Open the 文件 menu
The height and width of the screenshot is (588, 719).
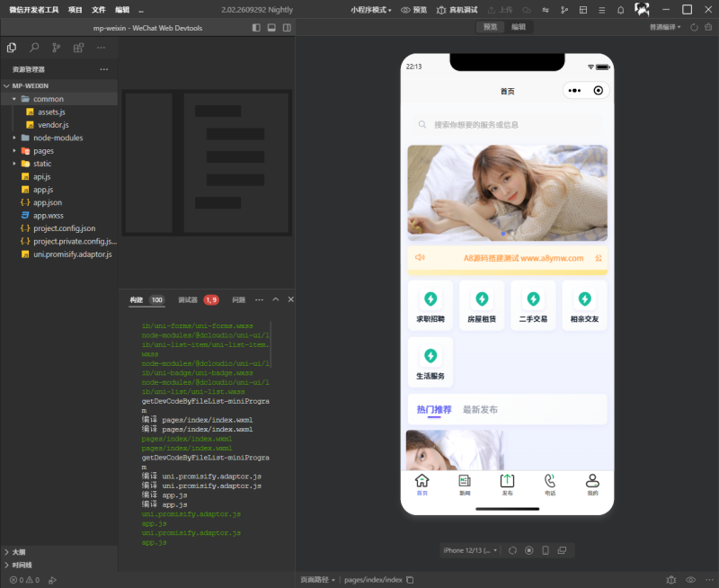pos(99,10)
